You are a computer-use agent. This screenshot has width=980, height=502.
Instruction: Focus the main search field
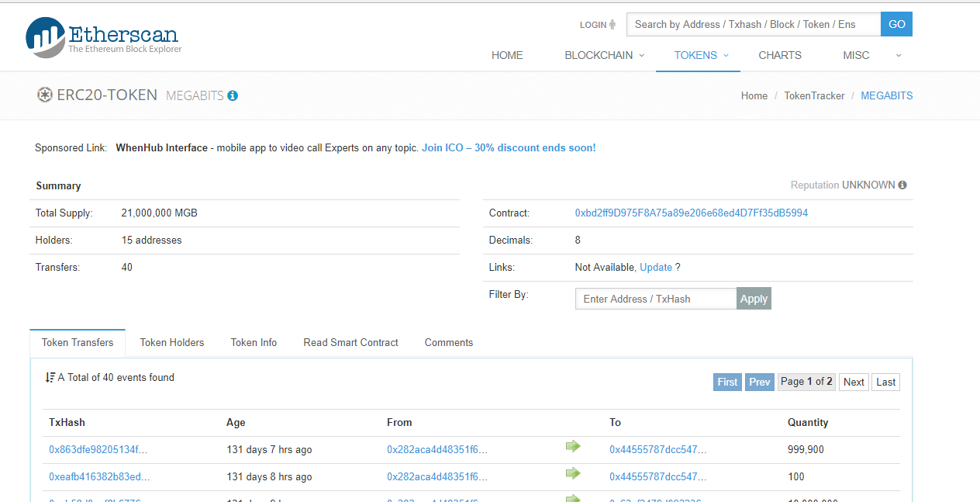coord(754,24)
